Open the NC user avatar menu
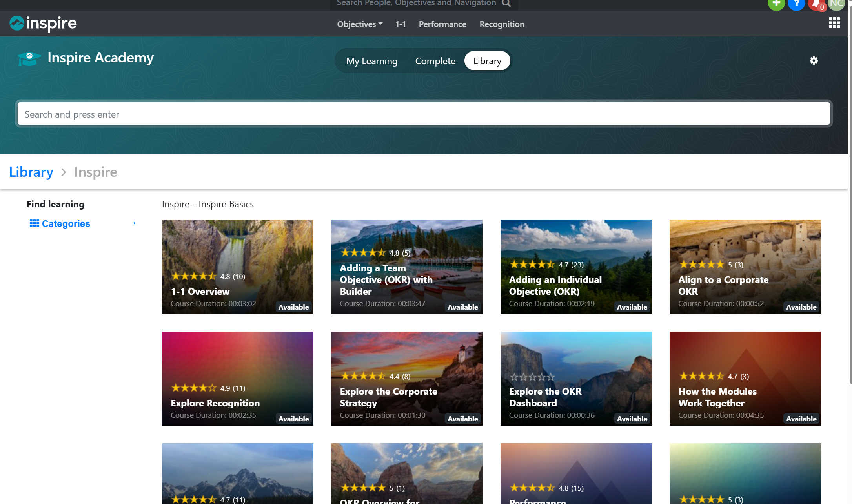 tap(837, 4)
